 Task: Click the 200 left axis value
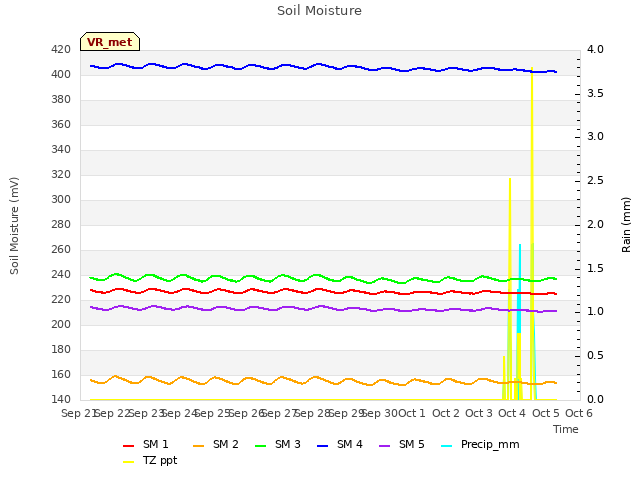(61, 324)
